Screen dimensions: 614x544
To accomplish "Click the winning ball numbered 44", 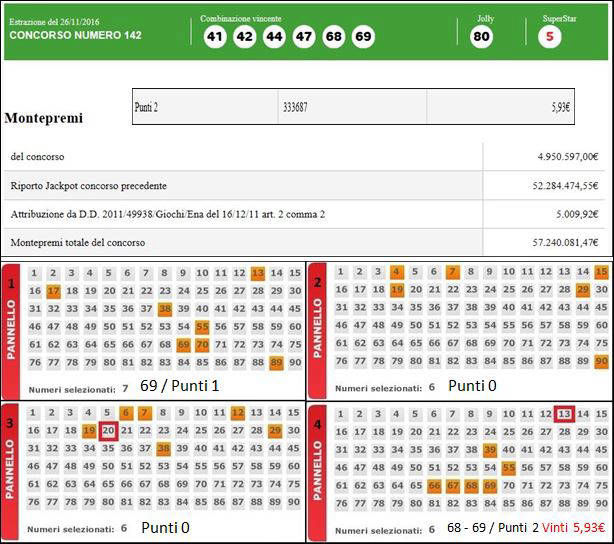I will (x=274, y=37).
